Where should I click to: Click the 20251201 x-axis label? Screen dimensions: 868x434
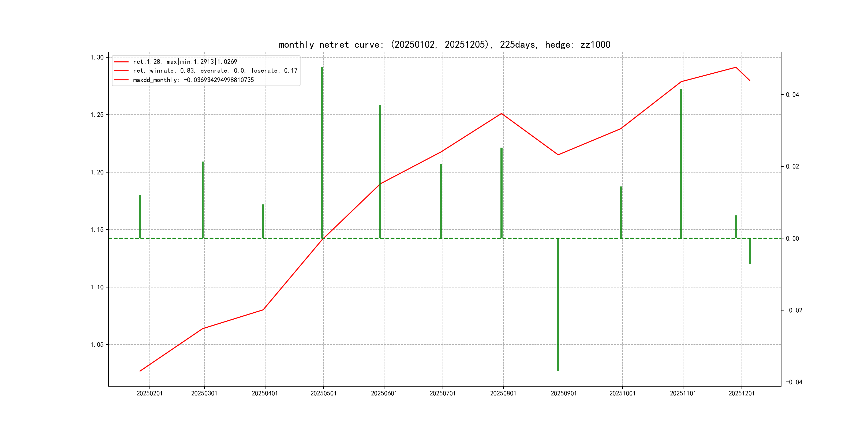point(741,394)
